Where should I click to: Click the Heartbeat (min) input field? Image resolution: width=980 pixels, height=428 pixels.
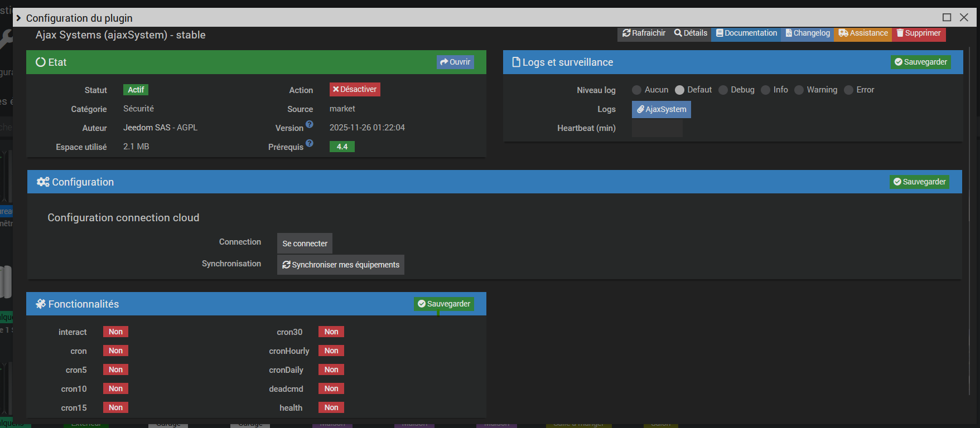click(x=656, y=128)
